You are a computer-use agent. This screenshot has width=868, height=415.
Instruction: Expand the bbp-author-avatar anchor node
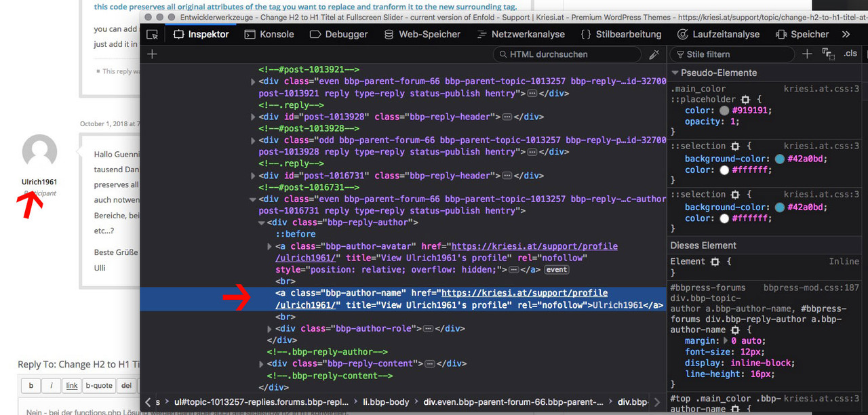tap(270, 246)
